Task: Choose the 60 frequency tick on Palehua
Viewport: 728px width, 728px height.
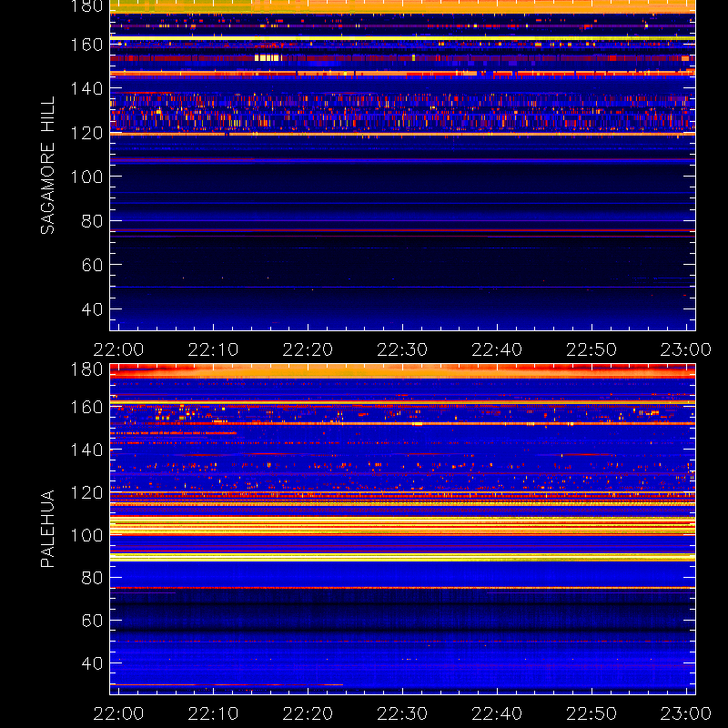Action: pos(92,621)
